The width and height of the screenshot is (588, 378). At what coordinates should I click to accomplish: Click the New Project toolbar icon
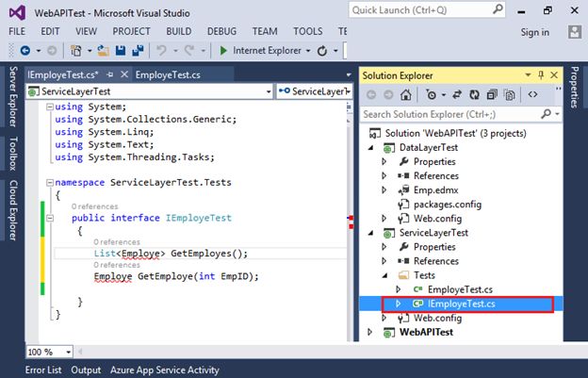point(76,50)
